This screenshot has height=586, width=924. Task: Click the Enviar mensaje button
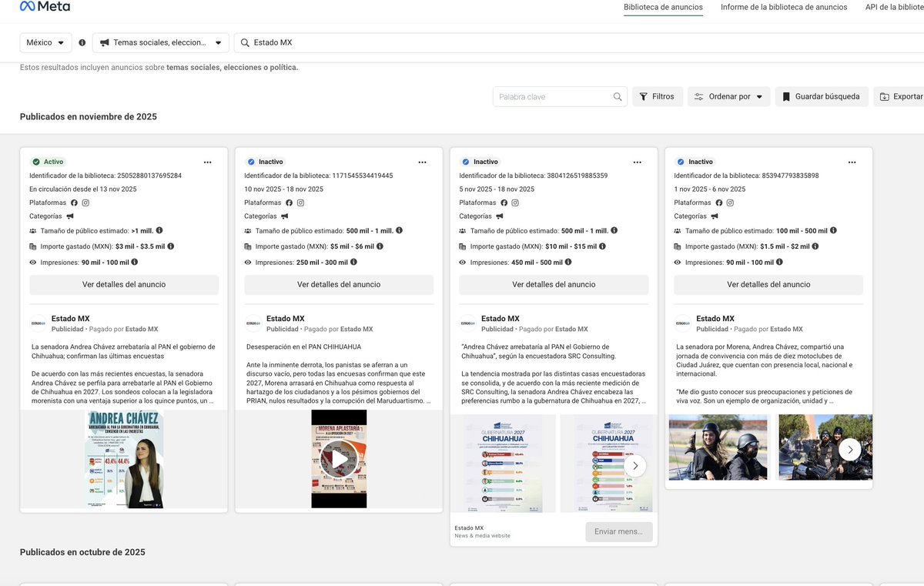click(x=619, y=531)
